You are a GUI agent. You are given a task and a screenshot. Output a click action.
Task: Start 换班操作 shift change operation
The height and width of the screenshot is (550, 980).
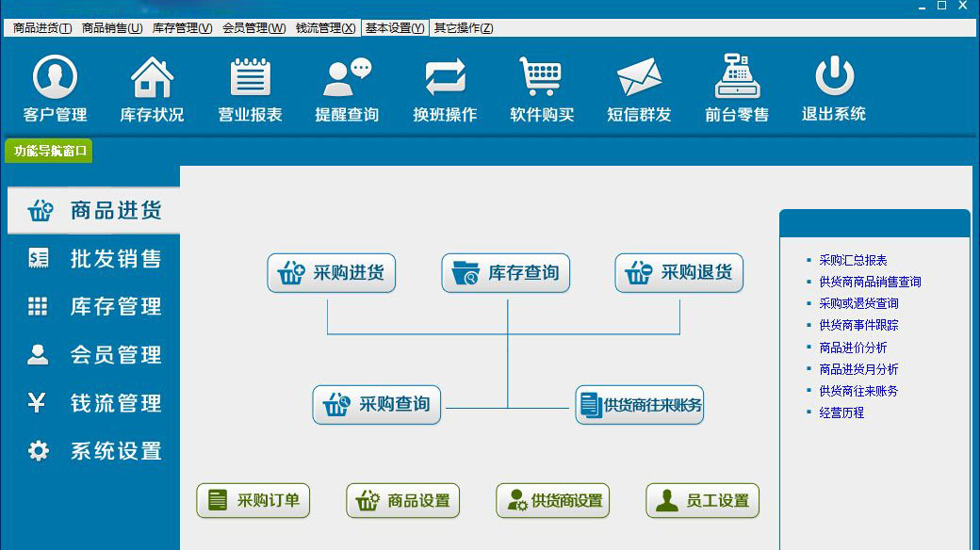tap(444, 88)
